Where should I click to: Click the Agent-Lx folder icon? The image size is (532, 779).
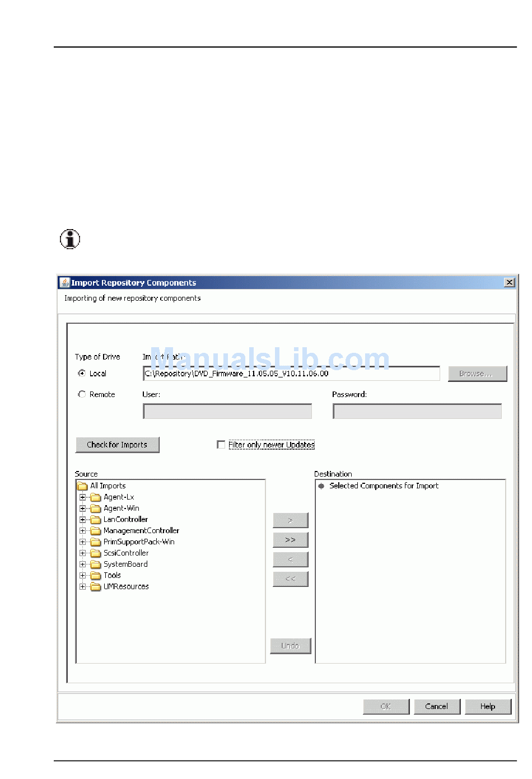[96, 497]
